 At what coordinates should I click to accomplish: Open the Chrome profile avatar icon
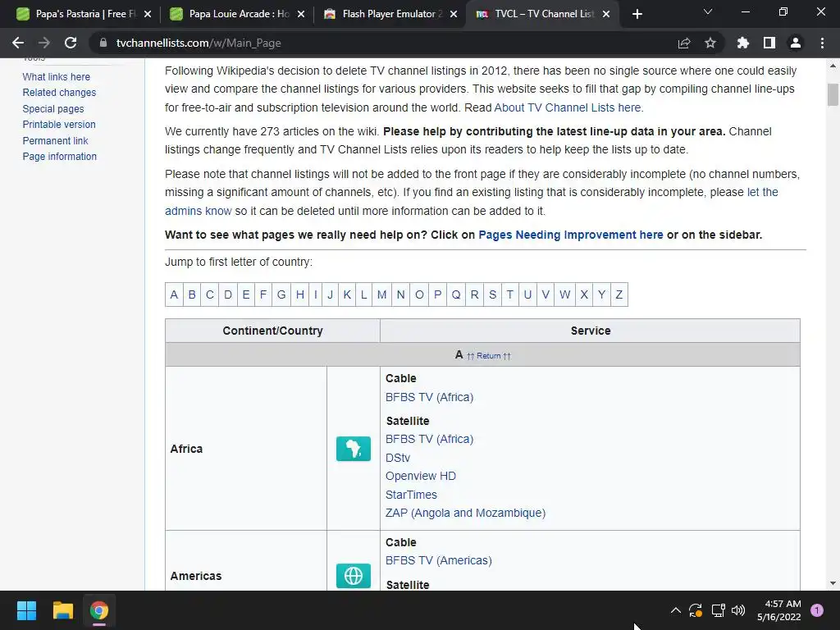[x=796, y=43]
